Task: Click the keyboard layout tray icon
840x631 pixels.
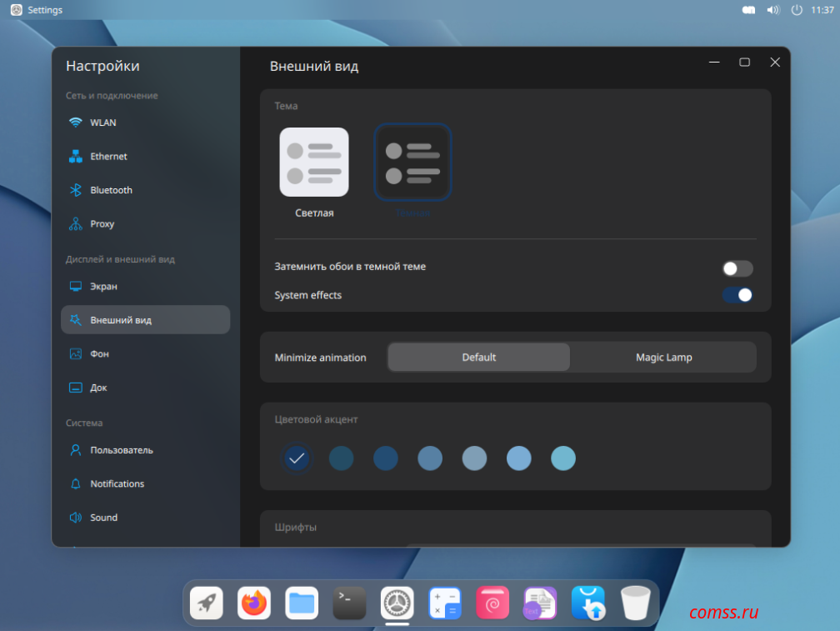Action: [748, 10]
